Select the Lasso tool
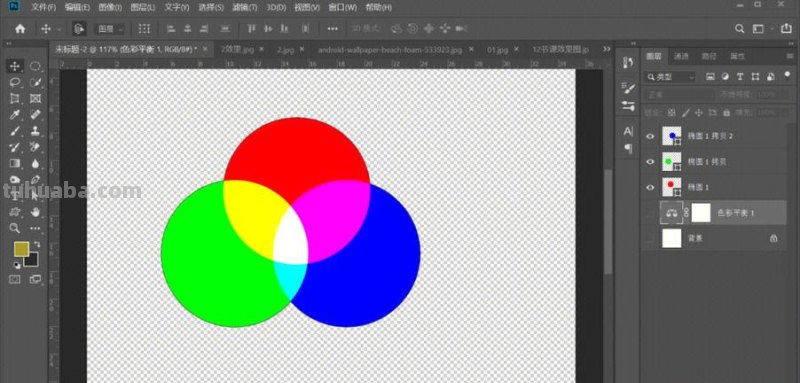Image resolution: width=800 pixels, height=383 pixels. [x=15, y=82]
